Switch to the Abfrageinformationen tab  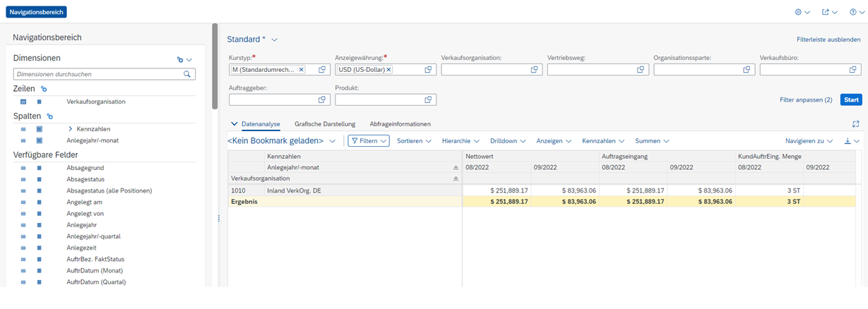pyautogui.click(x=400, y=124)
